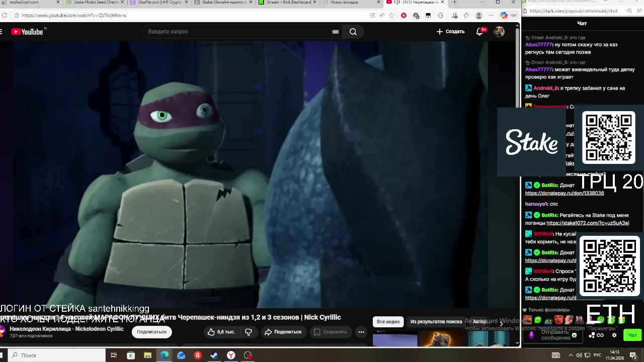Add page to favorites star icon
Image resolution: width=644 pixels, height=362 pixels.
click(391, 16)
